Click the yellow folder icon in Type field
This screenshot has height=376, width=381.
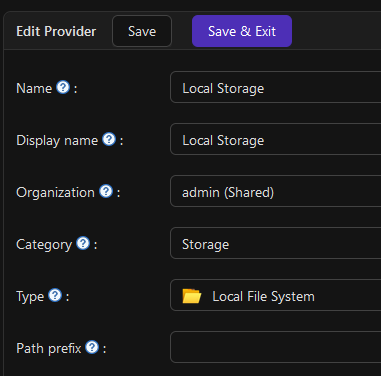(x=192, y=296)
